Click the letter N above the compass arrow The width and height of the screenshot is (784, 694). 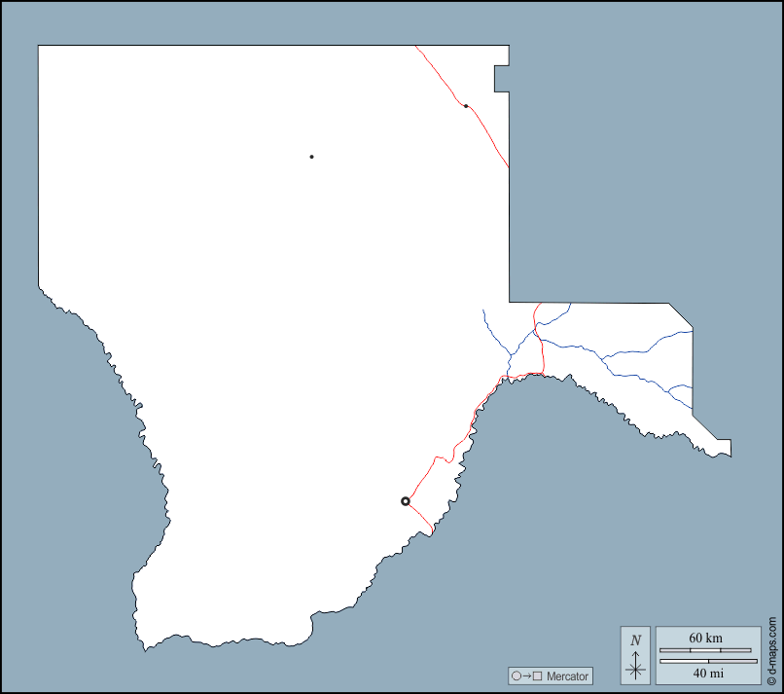pos(635,640)
